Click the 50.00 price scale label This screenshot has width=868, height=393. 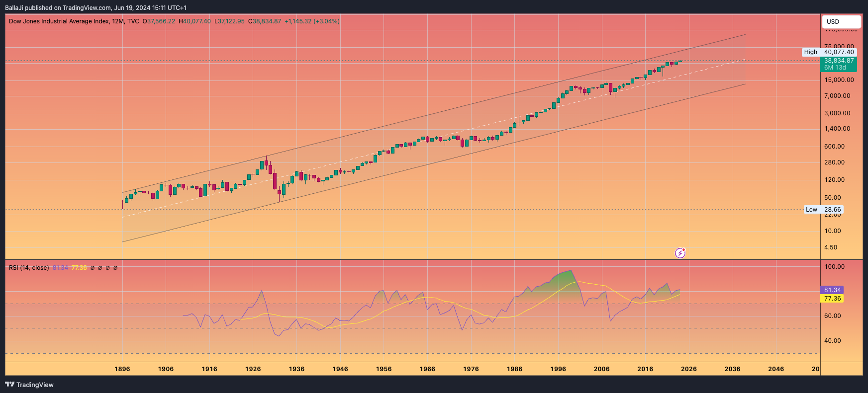[833, 198]
